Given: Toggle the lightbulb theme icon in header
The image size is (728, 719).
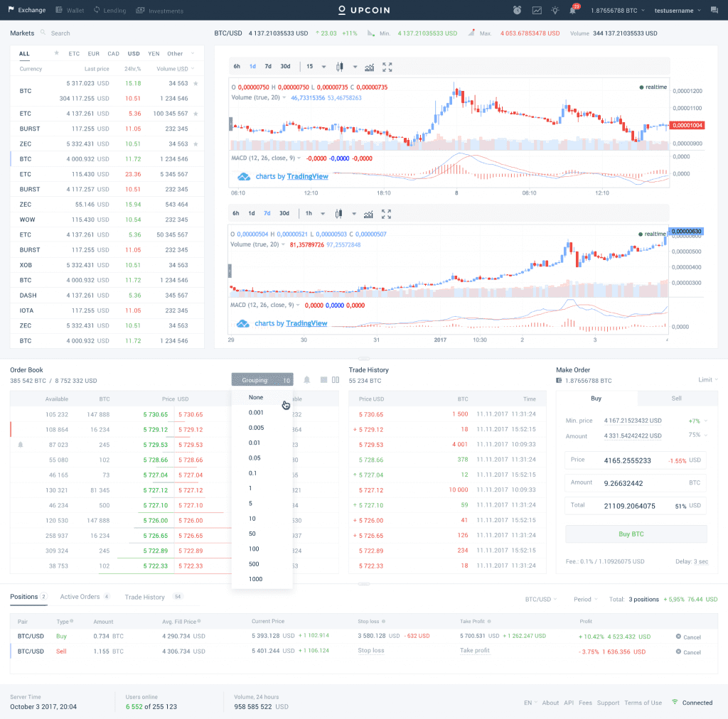Looking at the screenshot, I should [555, 9].
